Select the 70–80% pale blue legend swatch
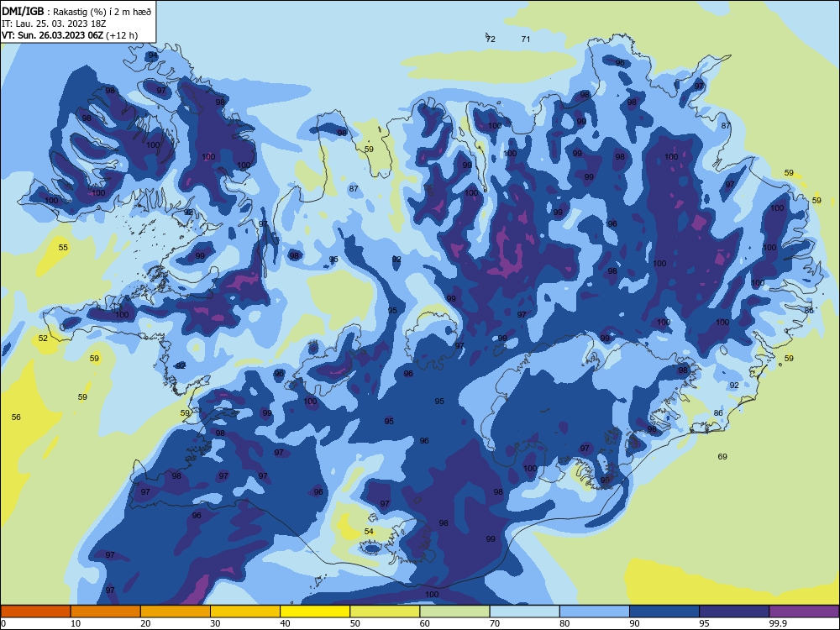840x630 pixels. click(524, 612)
